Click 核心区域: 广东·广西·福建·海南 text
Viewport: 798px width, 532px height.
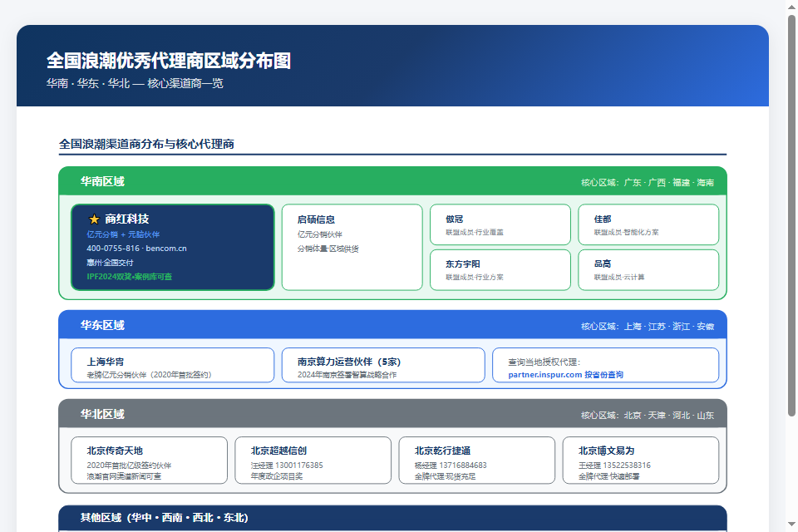(648, 182)
